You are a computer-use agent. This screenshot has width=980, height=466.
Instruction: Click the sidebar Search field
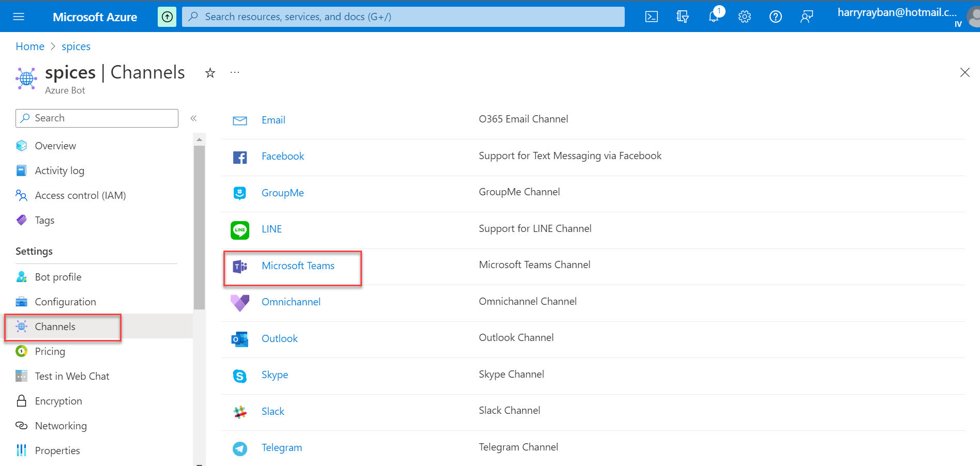[x=97, y=118]
